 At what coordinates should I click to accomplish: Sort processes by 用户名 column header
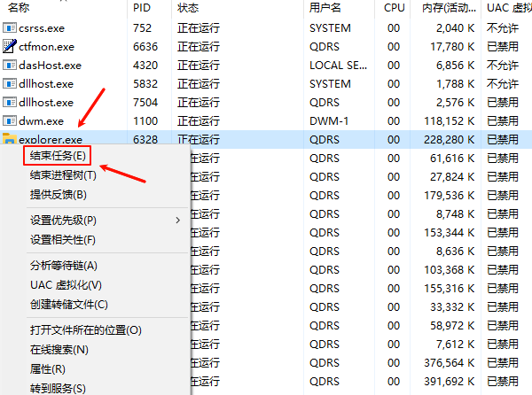pyautogui.click(x=325, y=8)
